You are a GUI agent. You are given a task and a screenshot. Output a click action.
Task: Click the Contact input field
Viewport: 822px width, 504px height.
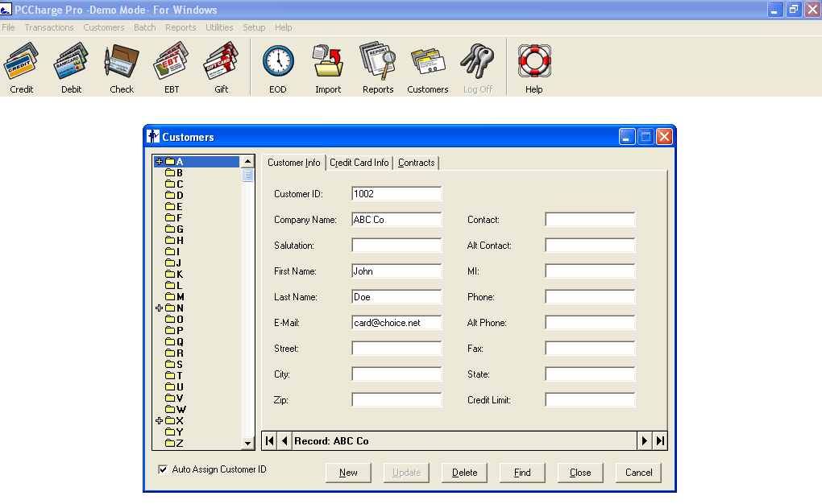click(590, 220)
